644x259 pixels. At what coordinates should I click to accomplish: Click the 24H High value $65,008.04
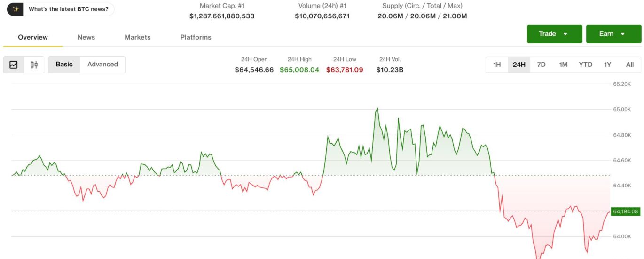click(x=299, y=70)
